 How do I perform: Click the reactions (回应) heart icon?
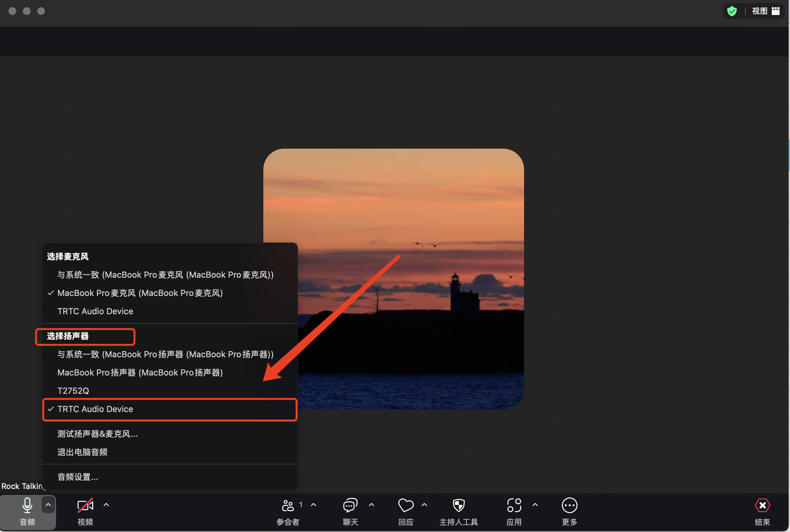point(406,505)
